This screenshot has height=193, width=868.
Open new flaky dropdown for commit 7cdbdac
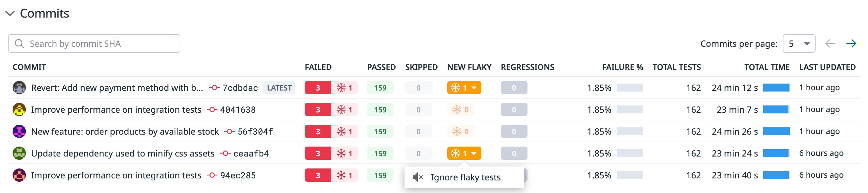[x=464, y=88]
